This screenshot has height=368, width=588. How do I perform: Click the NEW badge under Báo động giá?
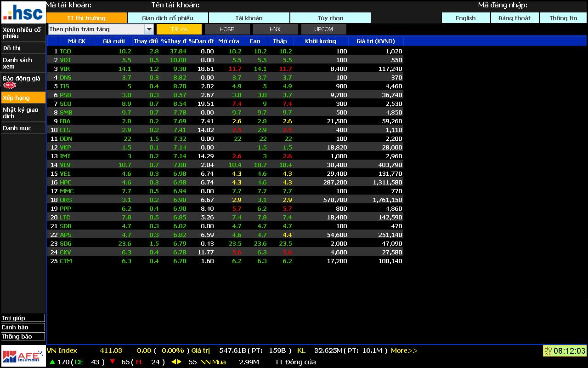pos(9,85)
